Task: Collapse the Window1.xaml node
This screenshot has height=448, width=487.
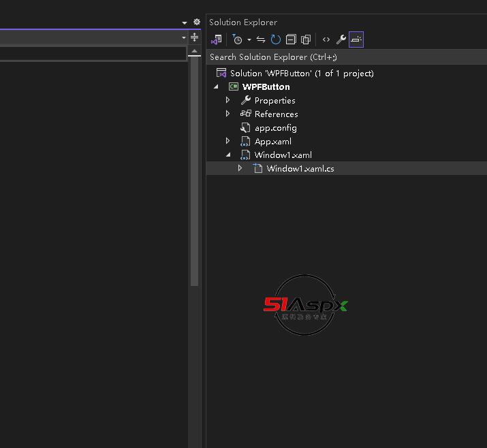Action: [228, 155]
